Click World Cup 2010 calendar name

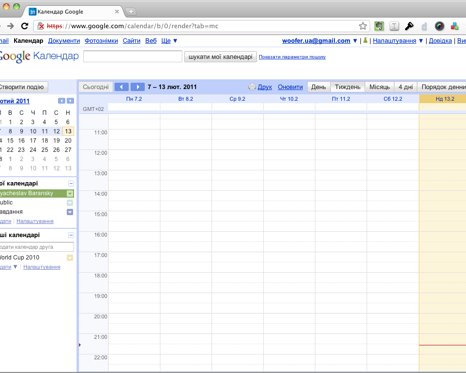19,258
